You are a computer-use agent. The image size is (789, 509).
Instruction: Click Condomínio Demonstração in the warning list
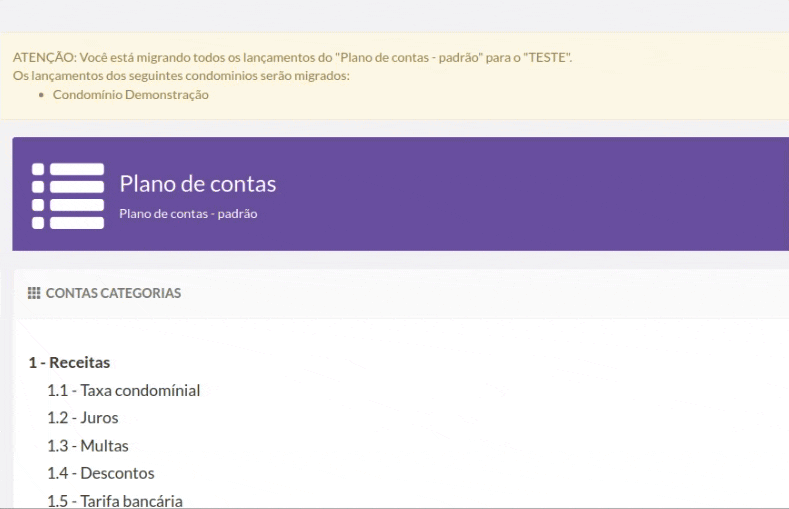coord(131,95)
